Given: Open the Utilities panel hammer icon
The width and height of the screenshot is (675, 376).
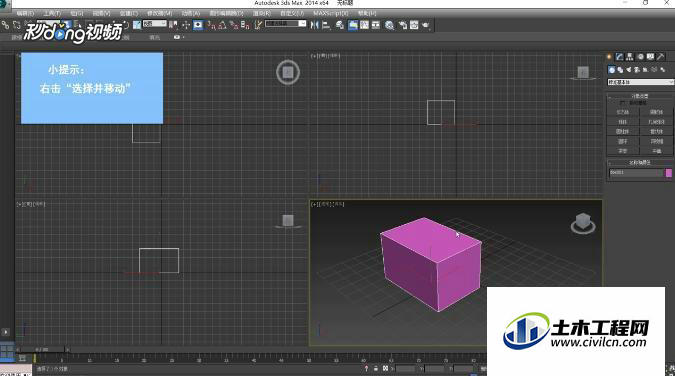Looking at the screenshot, I should [x=661, y=56].
